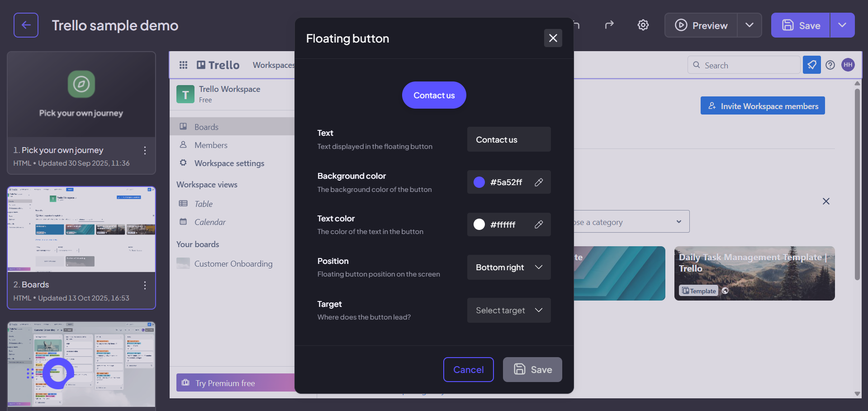The height and width of the screenshot is (411, 868).
Task: Close the Floating button dialog
Action: [x=553, y=38]
